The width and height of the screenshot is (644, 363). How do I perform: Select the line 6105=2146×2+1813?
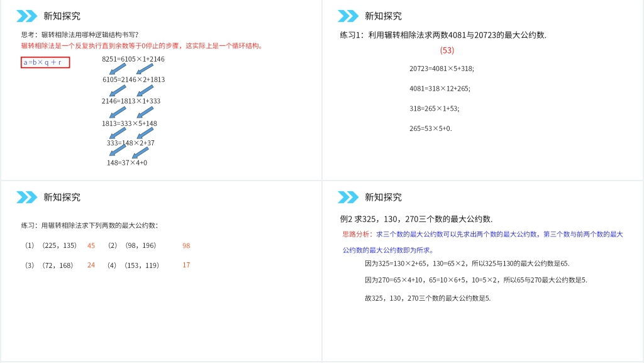click(x=133, y=80)
